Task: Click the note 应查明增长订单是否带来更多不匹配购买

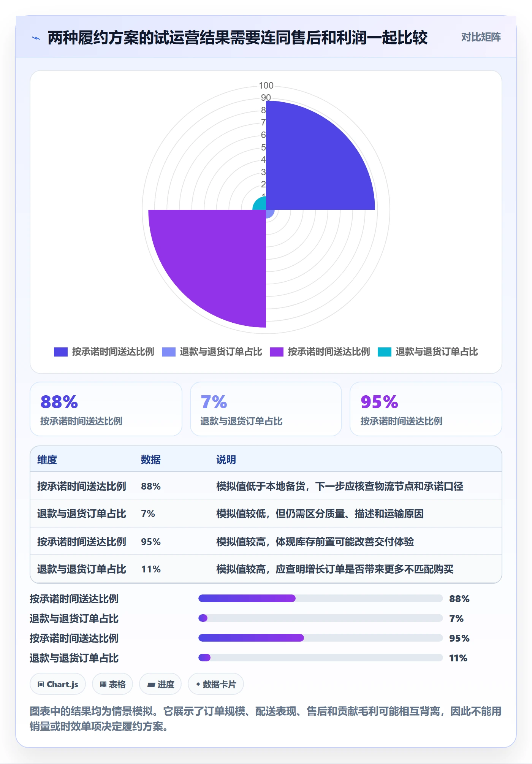Action: click(x=364, y=569)
